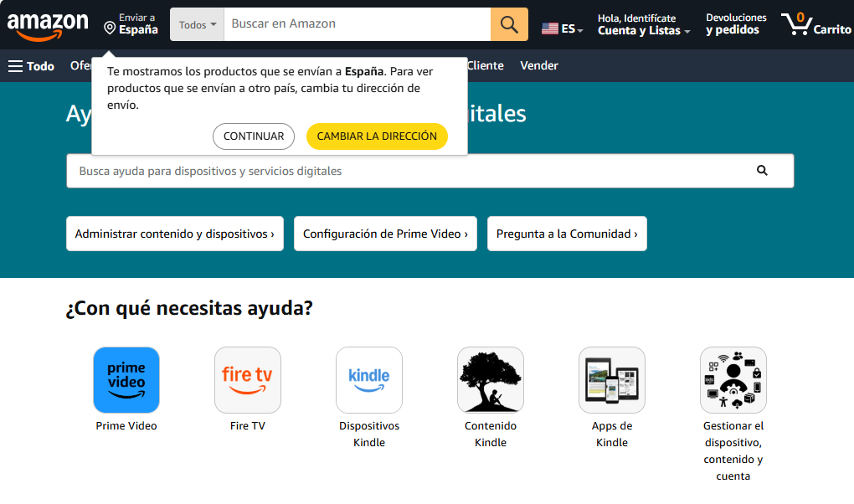
Task: Focus the 'Buscar en Amazon' search field
Action: click(x=358, y=24)
